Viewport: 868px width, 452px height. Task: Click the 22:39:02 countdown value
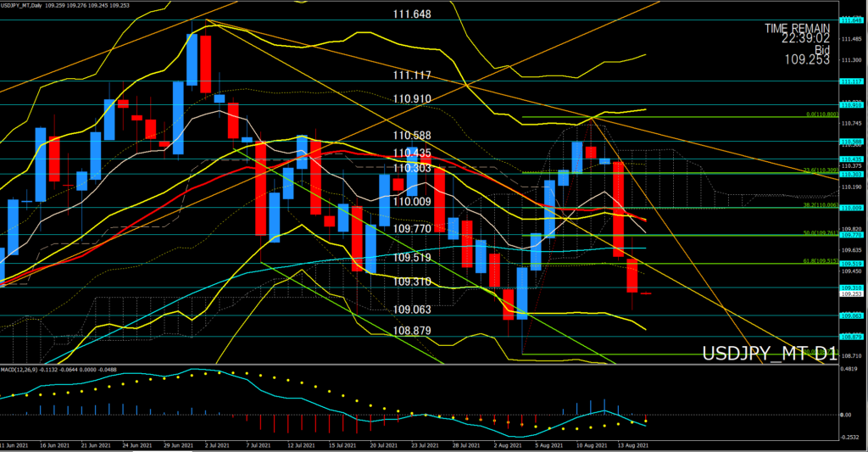click(805, 38)
